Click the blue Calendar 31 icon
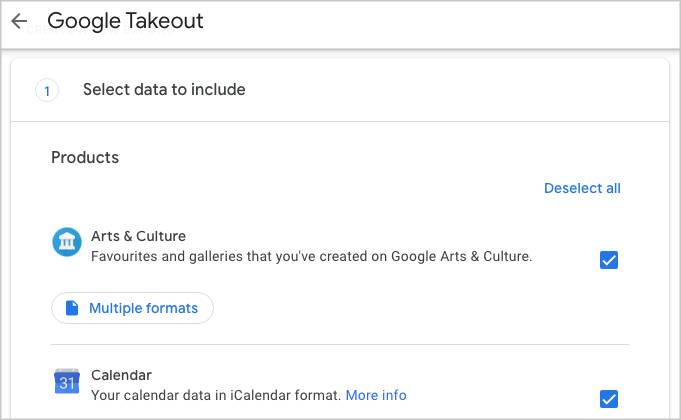 (66, 382)
